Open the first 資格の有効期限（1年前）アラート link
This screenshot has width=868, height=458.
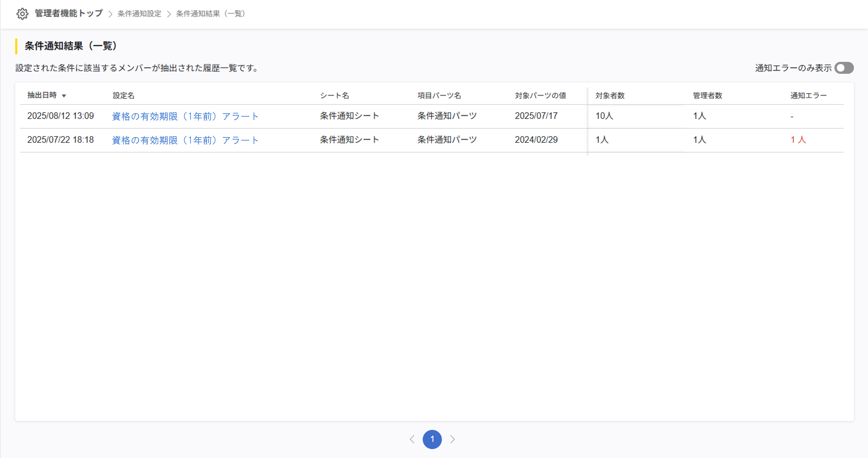pyautogui.click(x=184, y=116)
